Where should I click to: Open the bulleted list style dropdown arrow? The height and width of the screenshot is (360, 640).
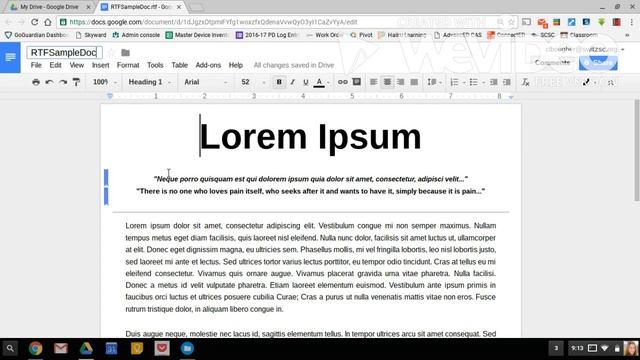[483, 82]
